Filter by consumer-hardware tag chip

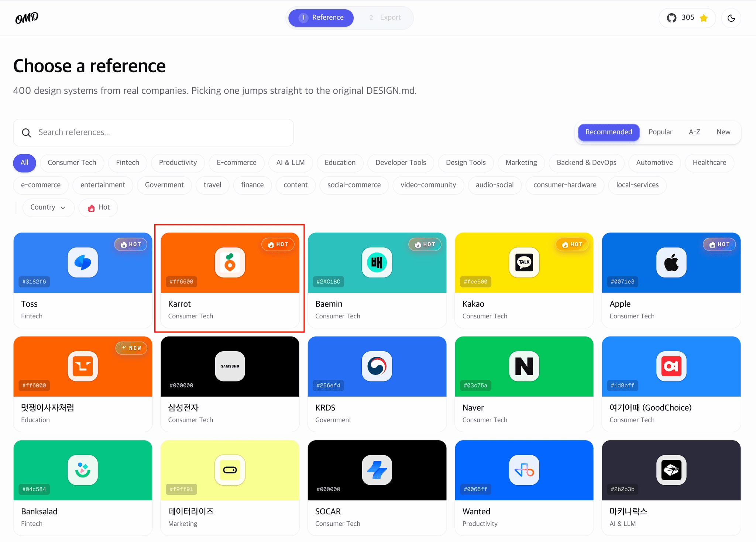click(565, 185)
